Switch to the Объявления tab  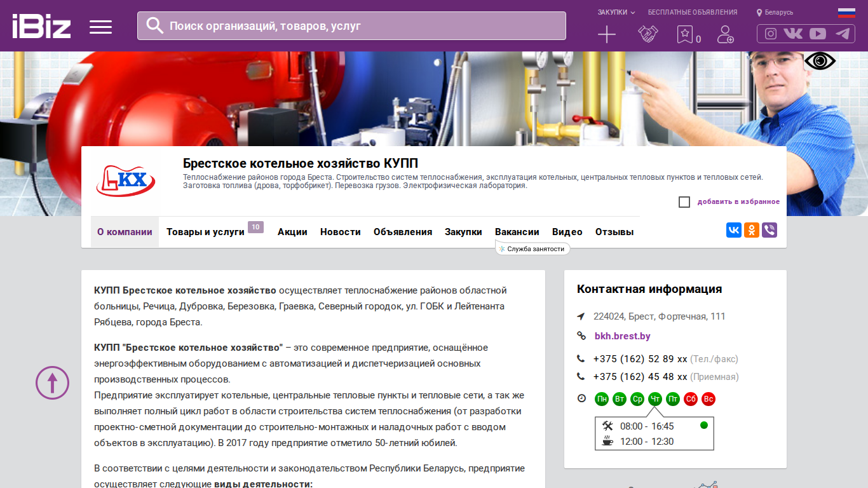pyautogui.click(x=403, y=232)
